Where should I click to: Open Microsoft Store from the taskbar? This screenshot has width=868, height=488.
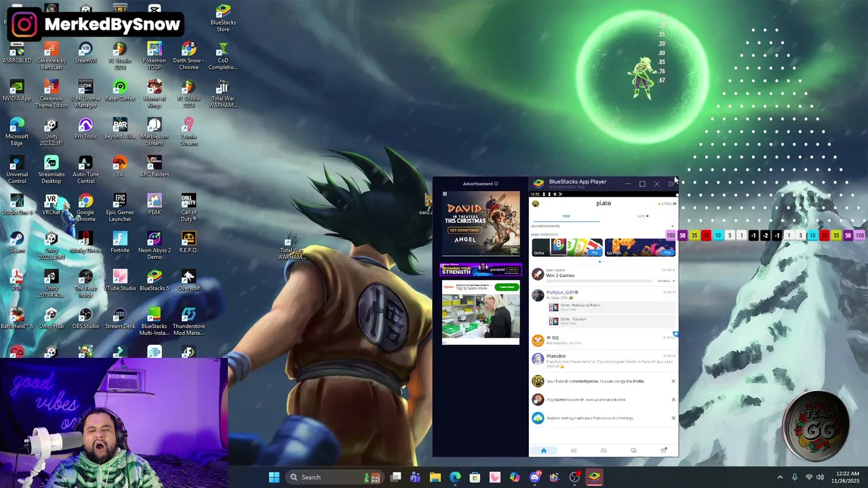[475, 477]
